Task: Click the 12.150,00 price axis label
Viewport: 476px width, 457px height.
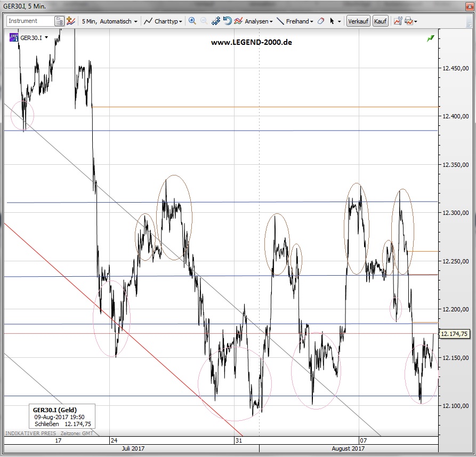Action: coord(455,358)
